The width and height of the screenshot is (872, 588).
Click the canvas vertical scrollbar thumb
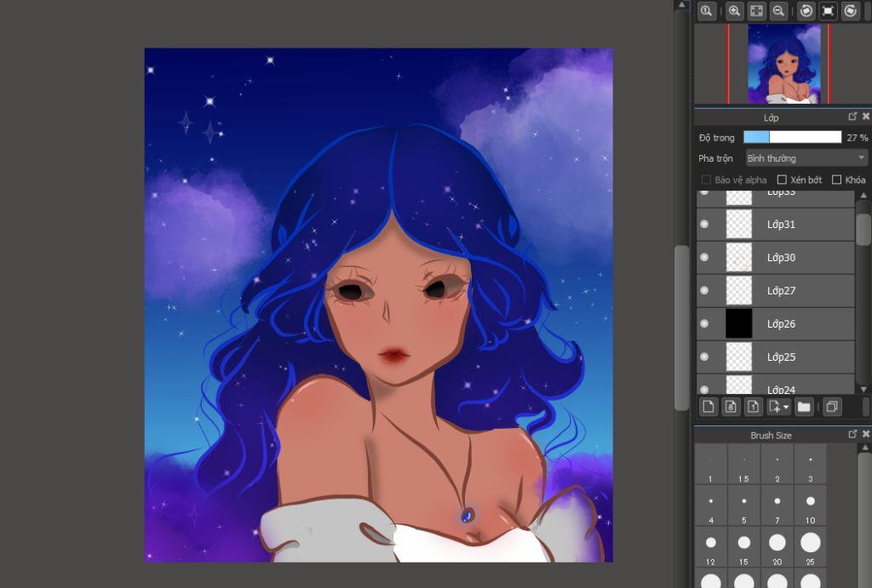coord(682,328)
